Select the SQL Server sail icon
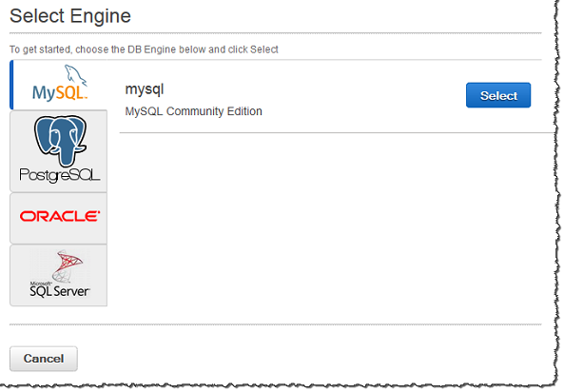Viewport: 564px width, 392px height. [68, 265]
